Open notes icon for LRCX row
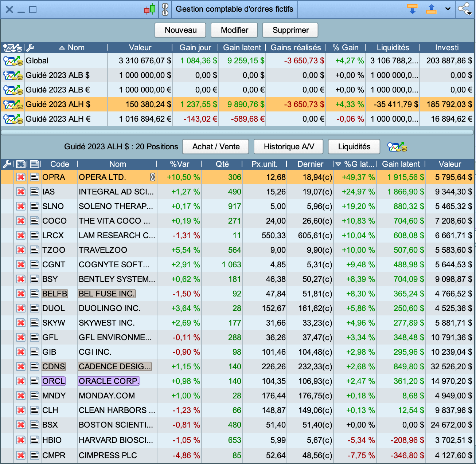Image resolution: width=476 pixels, height=464 pixels. coord(35,236)
